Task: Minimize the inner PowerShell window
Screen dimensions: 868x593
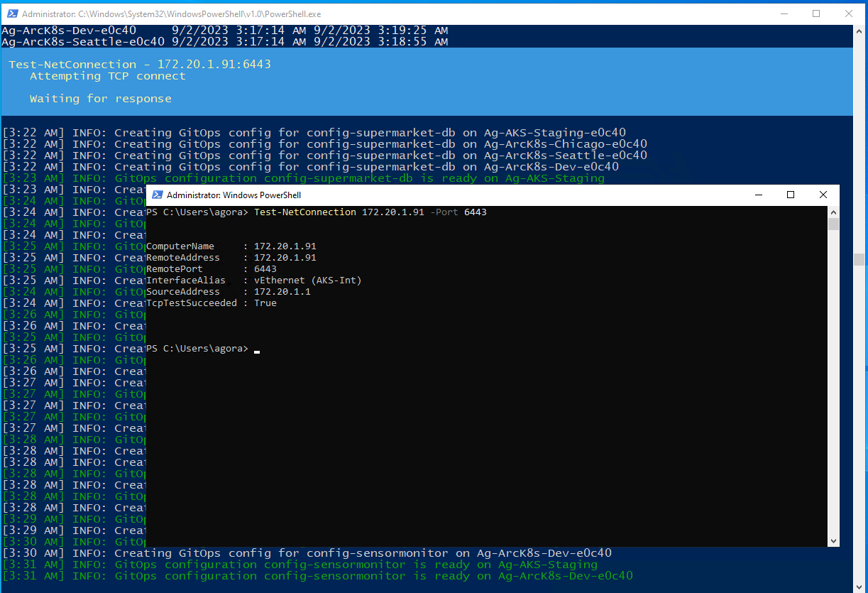Action: coord(758,195)
